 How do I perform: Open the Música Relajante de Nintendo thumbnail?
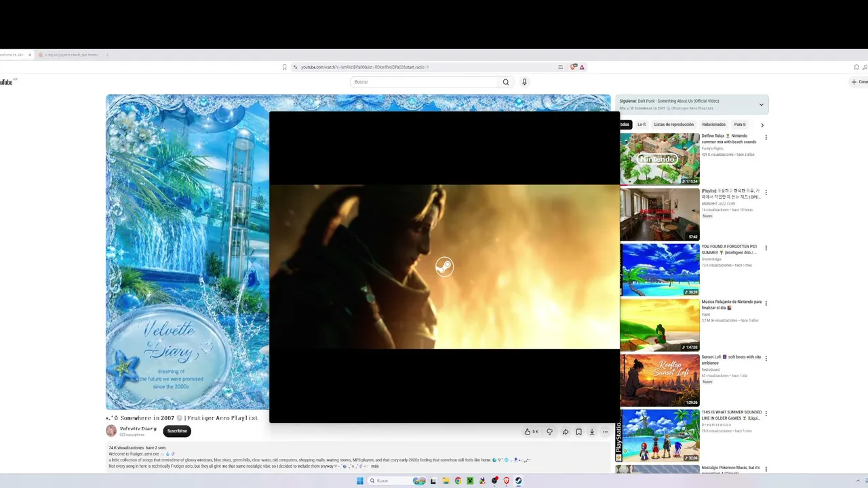tap(660, 325)
